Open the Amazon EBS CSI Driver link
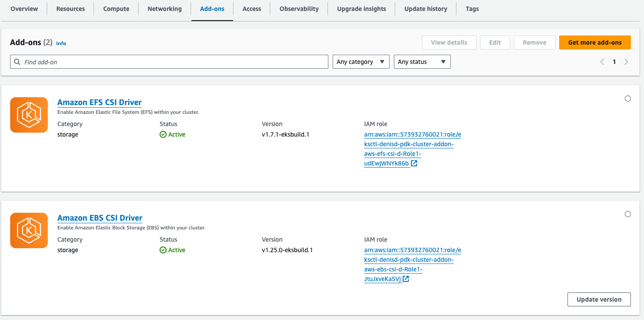644x320 pixels. [x=100, y=218]
